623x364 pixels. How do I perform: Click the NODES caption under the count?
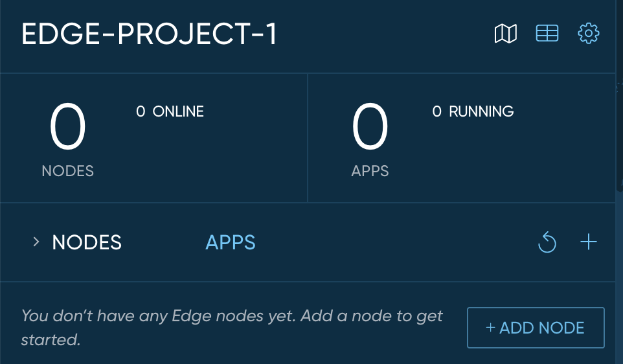[x=67, y=171]
